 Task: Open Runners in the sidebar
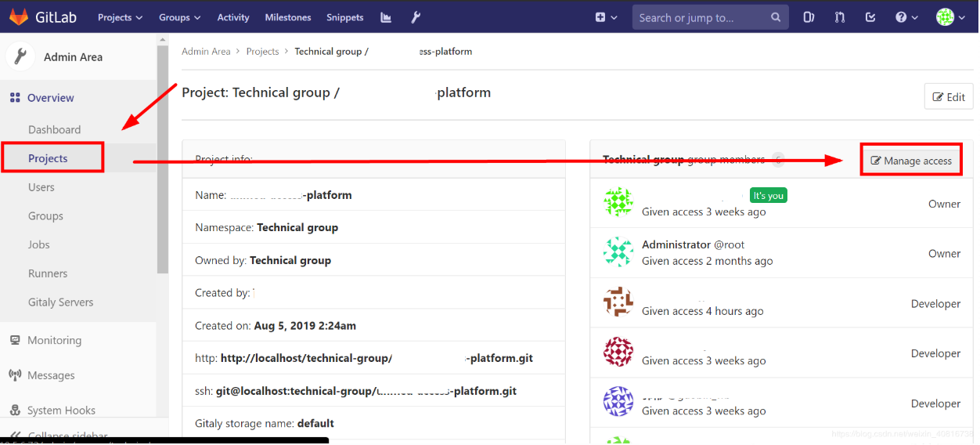(48, 273)
